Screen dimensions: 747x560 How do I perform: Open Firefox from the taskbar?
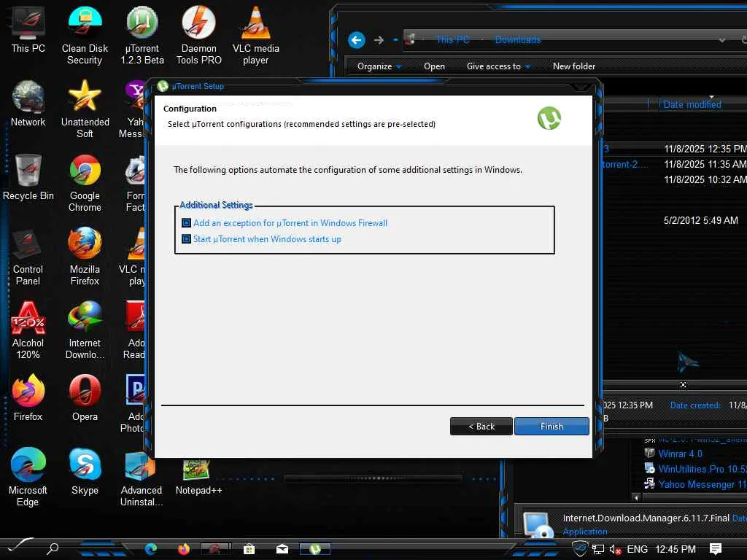click(x=183, y=549)
